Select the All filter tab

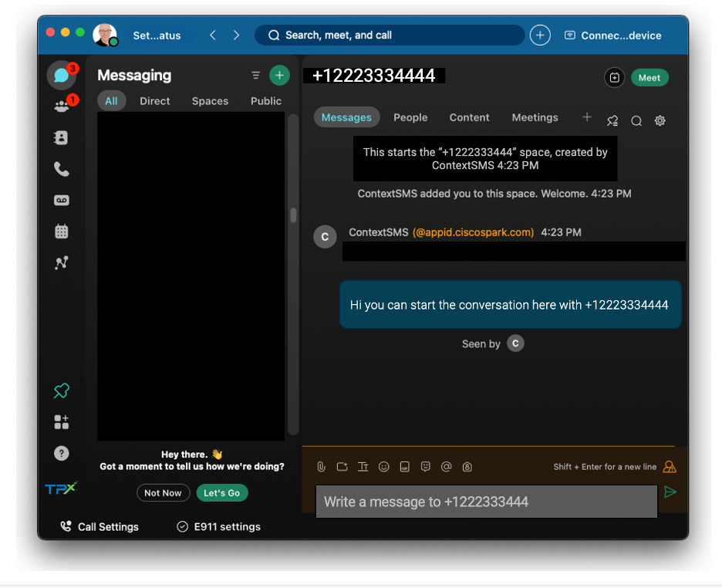[x=111, y=101]
